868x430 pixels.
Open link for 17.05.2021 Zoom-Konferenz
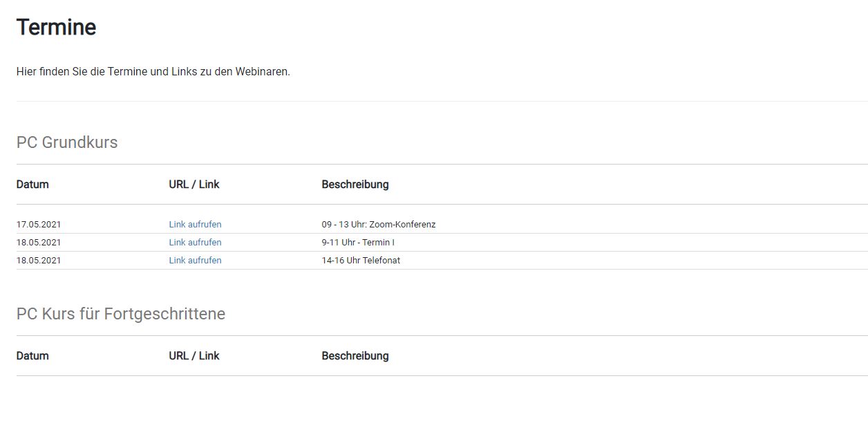tap(195, 225)
